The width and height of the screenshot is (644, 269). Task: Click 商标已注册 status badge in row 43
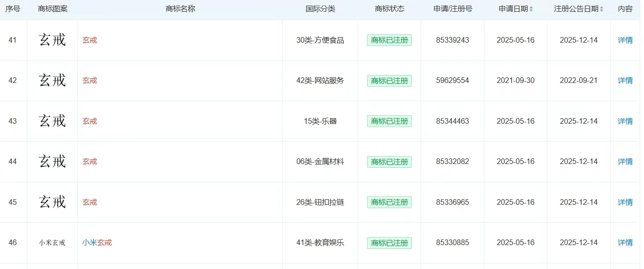[389, 121]
